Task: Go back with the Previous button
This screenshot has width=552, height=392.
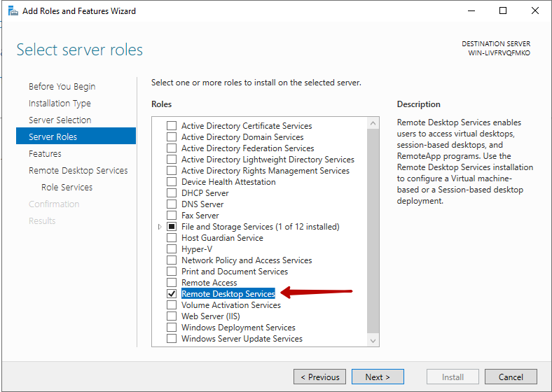Action: 319,377
